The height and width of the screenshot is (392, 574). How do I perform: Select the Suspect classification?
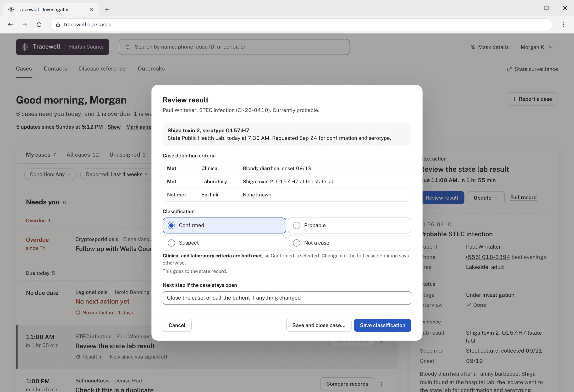tap(224, 243)
